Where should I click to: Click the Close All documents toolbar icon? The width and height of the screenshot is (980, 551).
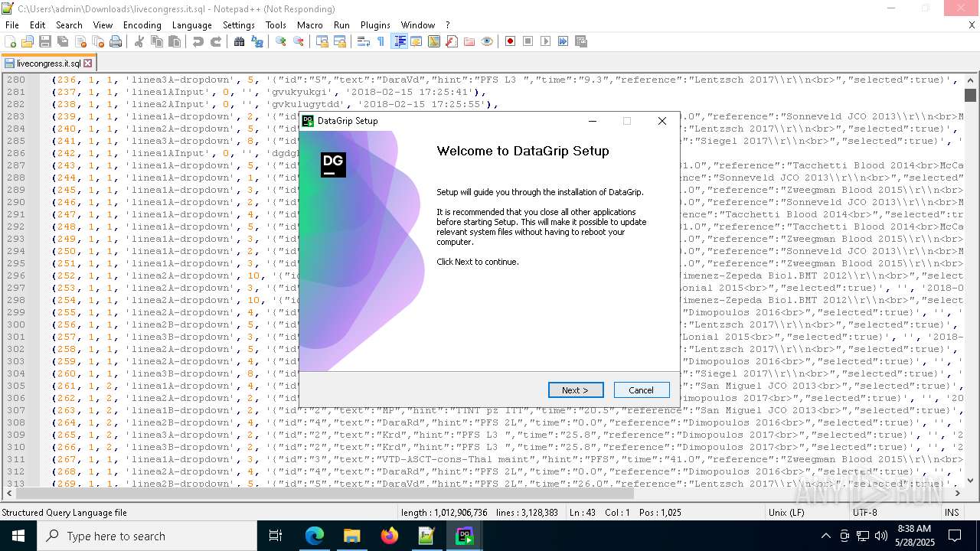98,41
